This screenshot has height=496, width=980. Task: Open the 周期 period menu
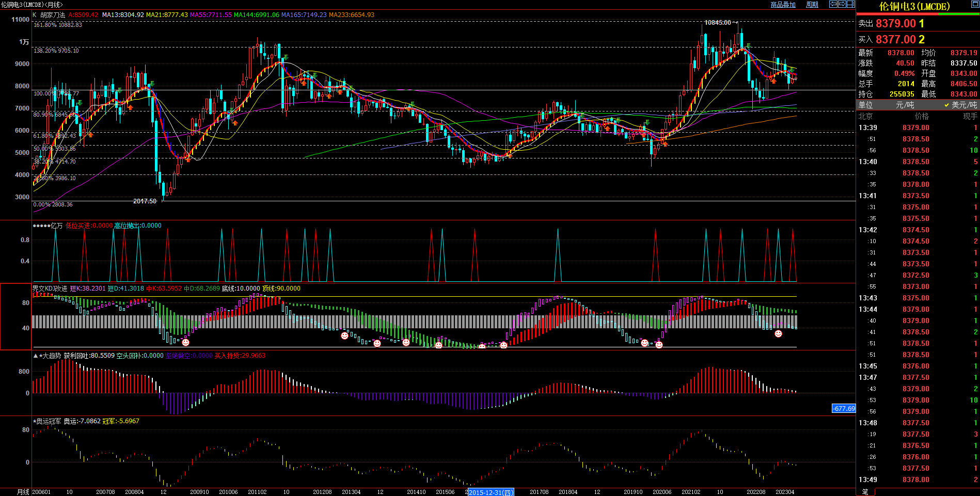click(812, 5)
